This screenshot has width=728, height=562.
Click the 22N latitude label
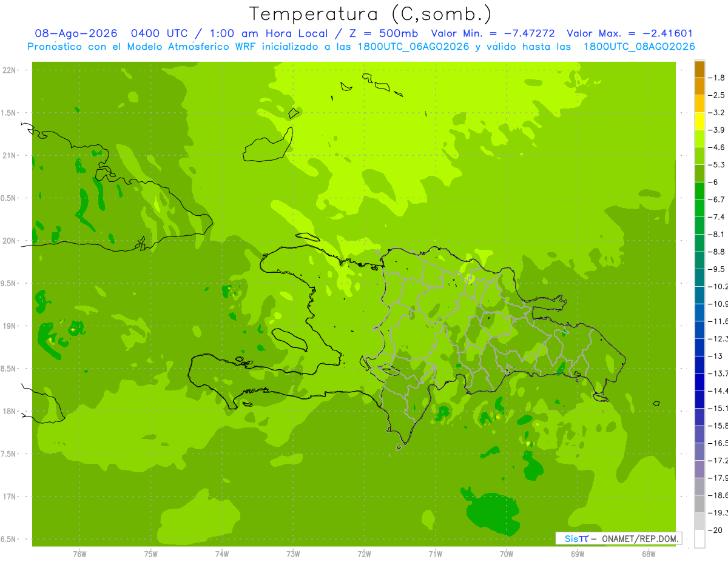click(x=10, y=70)
